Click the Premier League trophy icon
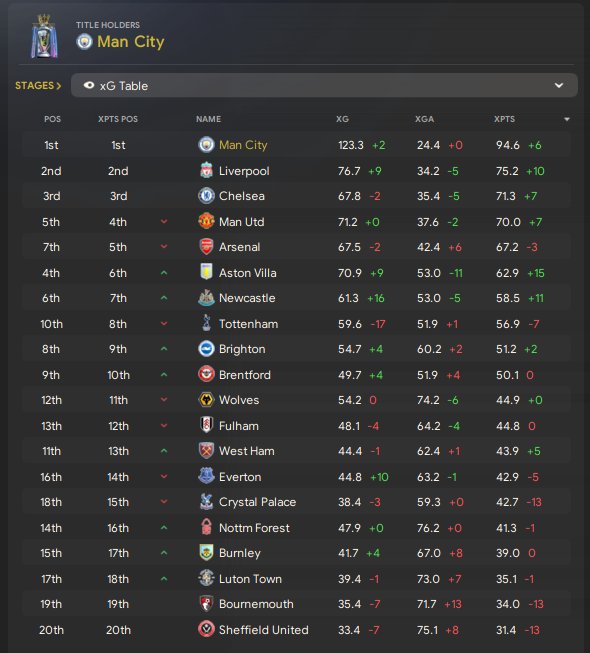 tap(44, 36)
